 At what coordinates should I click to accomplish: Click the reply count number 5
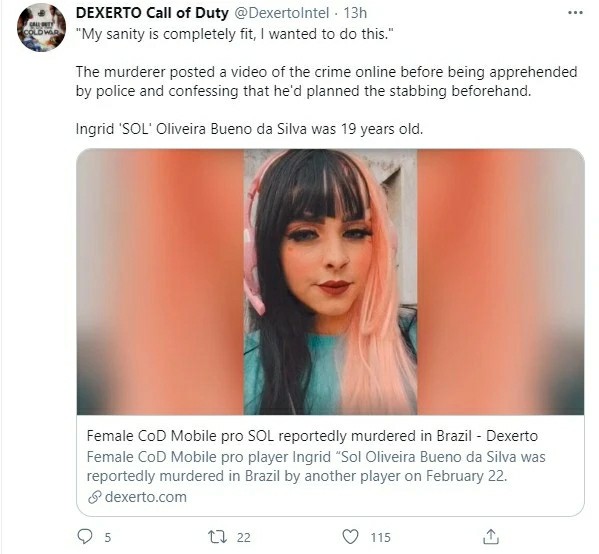coord(108,538)
